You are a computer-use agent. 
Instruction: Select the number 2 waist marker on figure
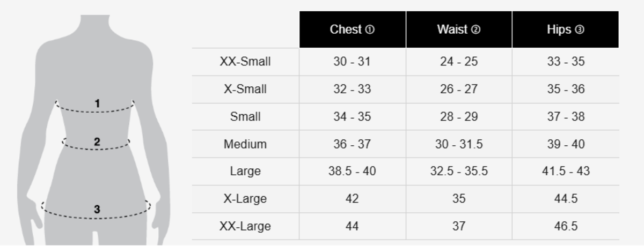[97, 142]
